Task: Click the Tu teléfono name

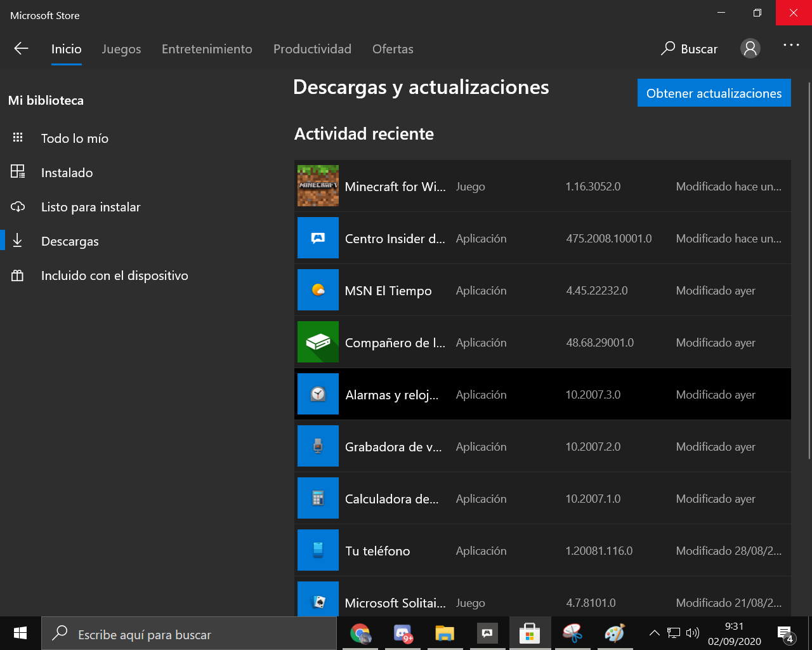Action: pyautogui.click(x=377, y=551)
